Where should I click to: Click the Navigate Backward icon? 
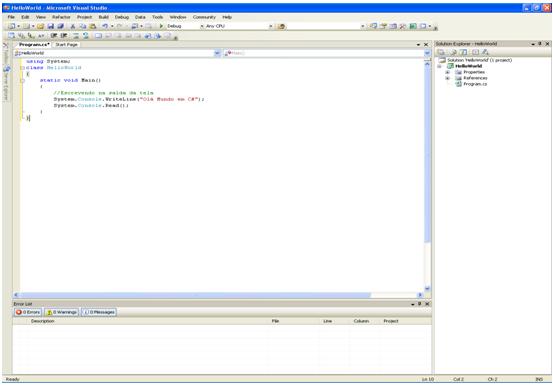point(134,26)
